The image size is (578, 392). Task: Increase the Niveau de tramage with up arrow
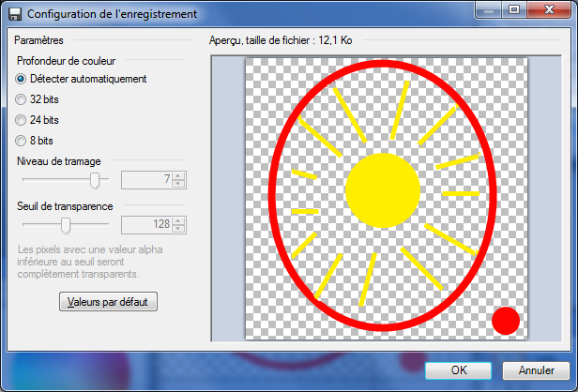click(178, 176)
